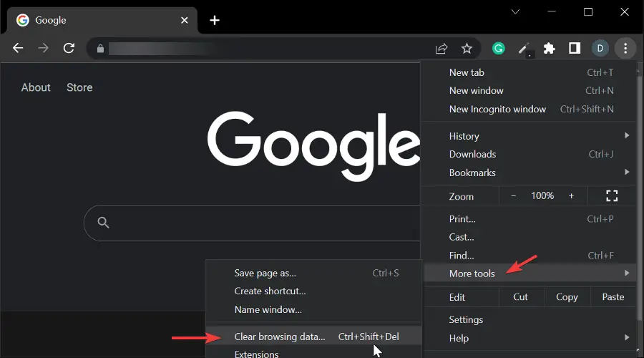Viewport: 644px width, 358px height.
Task: Open Downloads from the menu
Action: coord(530,154)
